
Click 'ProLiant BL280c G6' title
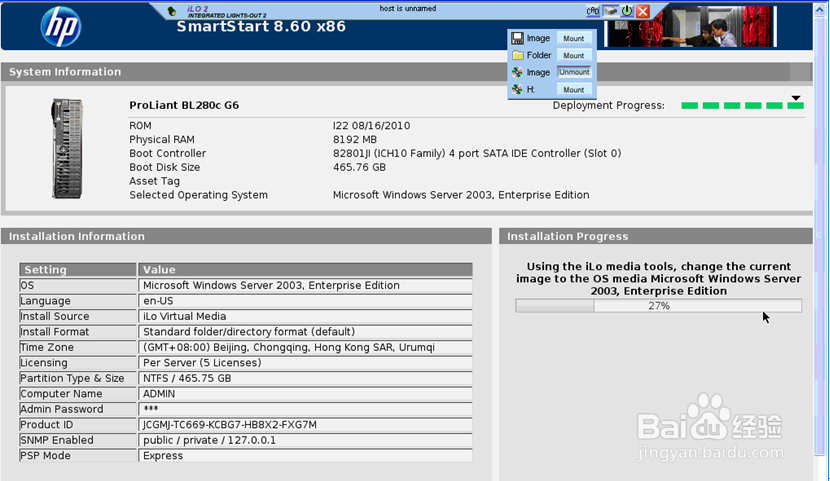tap(184, 105)
